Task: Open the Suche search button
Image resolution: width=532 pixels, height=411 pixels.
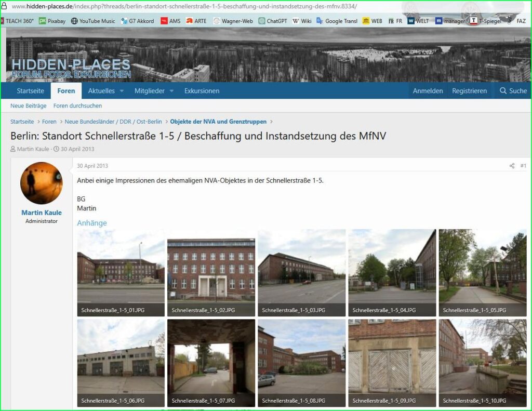Action: (x=513, y=91)
